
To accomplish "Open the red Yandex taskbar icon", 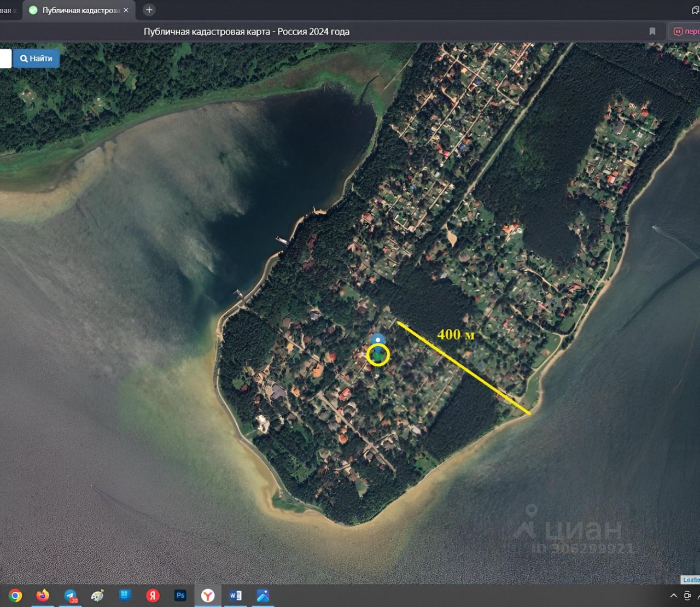I will tap(153, 596).
